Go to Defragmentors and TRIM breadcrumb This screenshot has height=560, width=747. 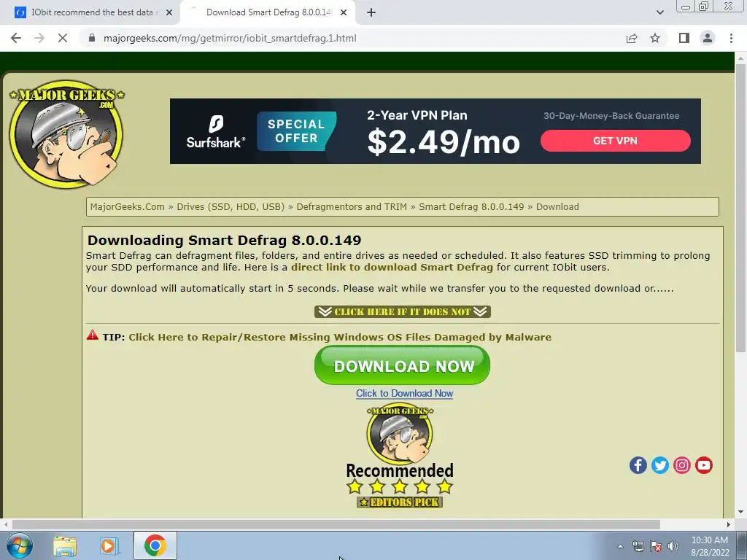point(352,206)
